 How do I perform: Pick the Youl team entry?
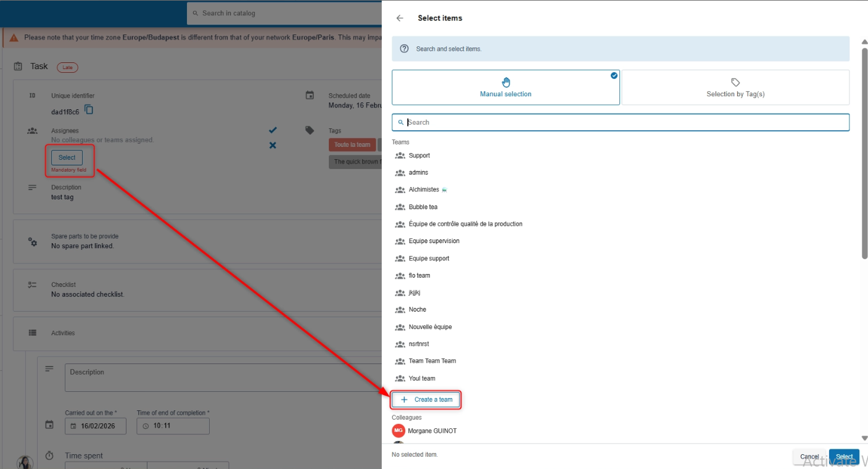tap(422, 378)
